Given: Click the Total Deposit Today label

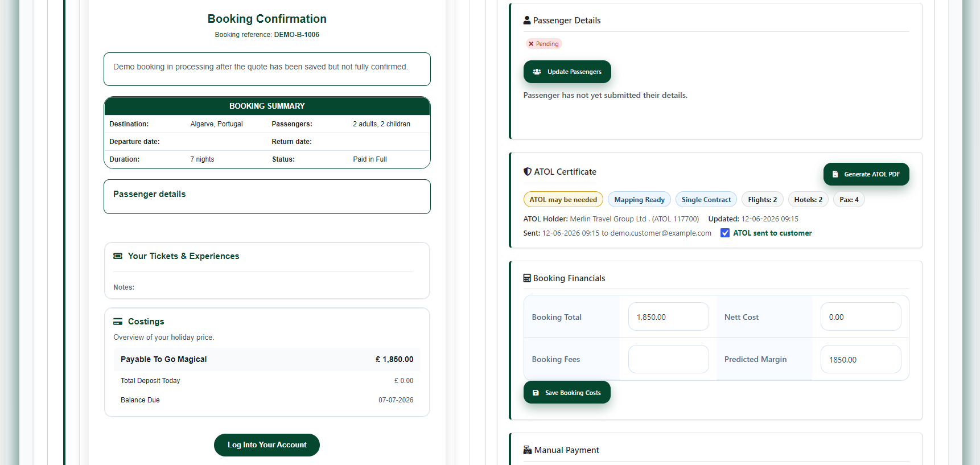Looking at the screenshot, I should click(x=150, y=381).
